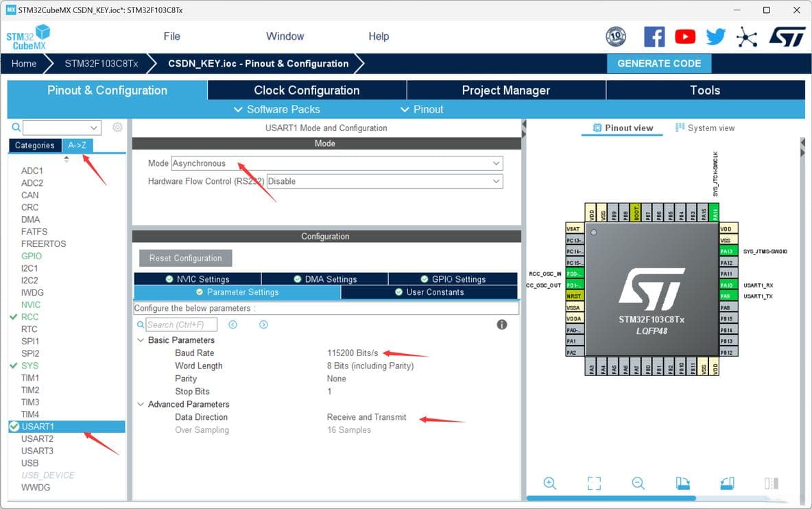The width and height of the screenshot is (812, 509).
Task: Switch to the Categories list tab
Action: [x=35, y=145]
